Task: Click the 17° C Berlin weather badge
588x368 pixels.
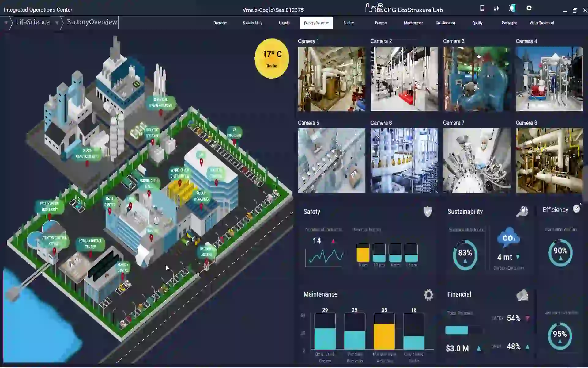Action: pos(272,58)
